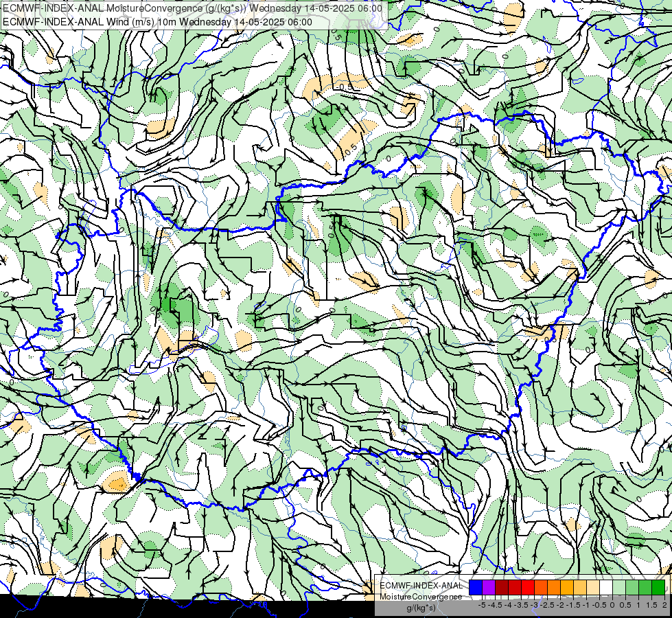Click the white legend swatch between -0.5 and 0

(x=606, y=588)
